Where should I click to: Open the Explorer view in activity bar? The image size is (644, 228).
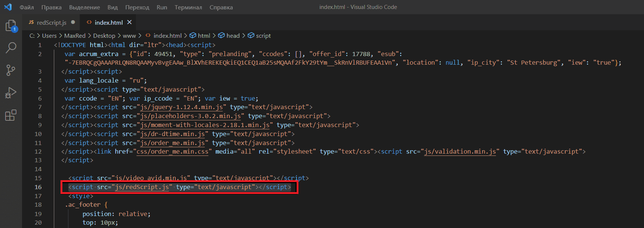(x=11, y=26)
